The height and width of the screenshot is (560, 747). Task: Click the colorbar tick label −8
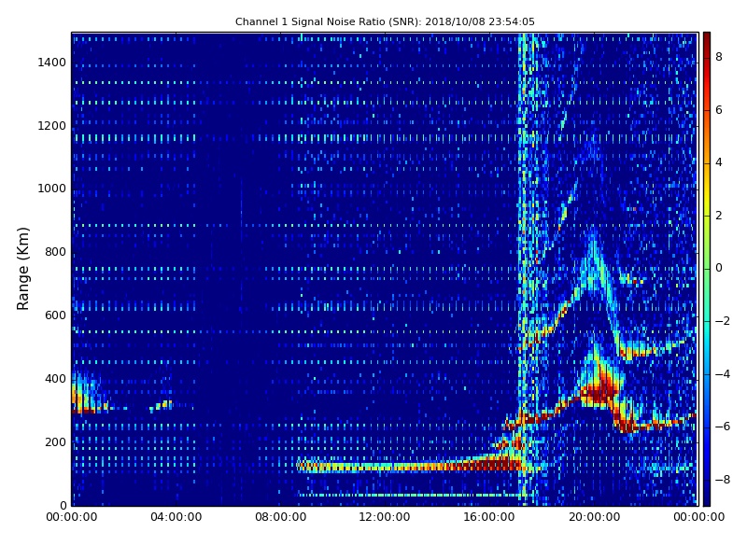coord(722,480)
